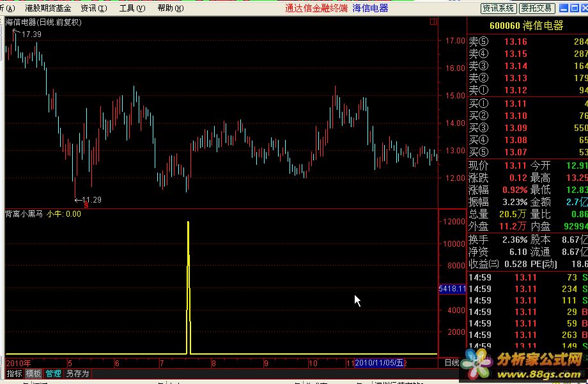This screenshot has height=384, width=588.
Task: Click the 收益(三) value 0.528
Action: 516,264
